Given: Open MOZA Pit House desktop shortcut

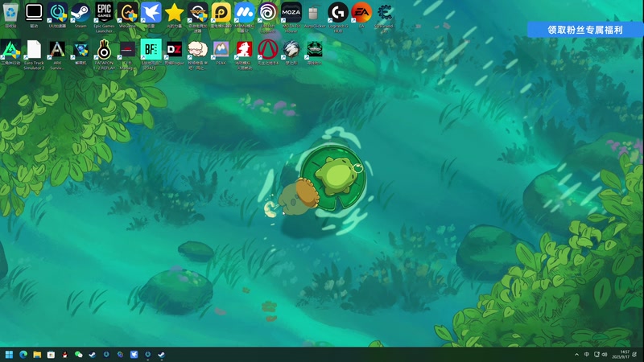Looking at the screenshot, I should [x=291, y=17].
